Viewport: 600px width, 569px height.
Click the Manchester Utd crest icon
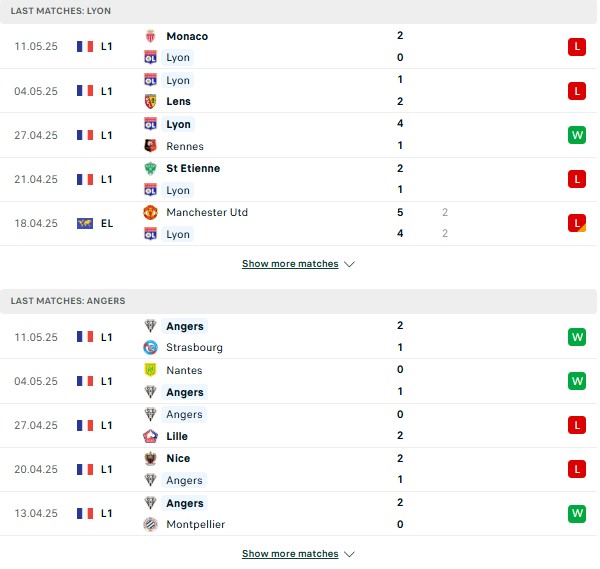tap(150, 212)
